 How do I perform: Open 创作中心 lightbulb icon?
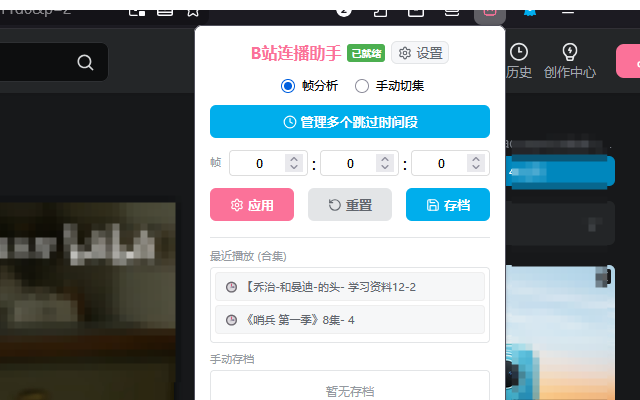click(x=570, y=52)
